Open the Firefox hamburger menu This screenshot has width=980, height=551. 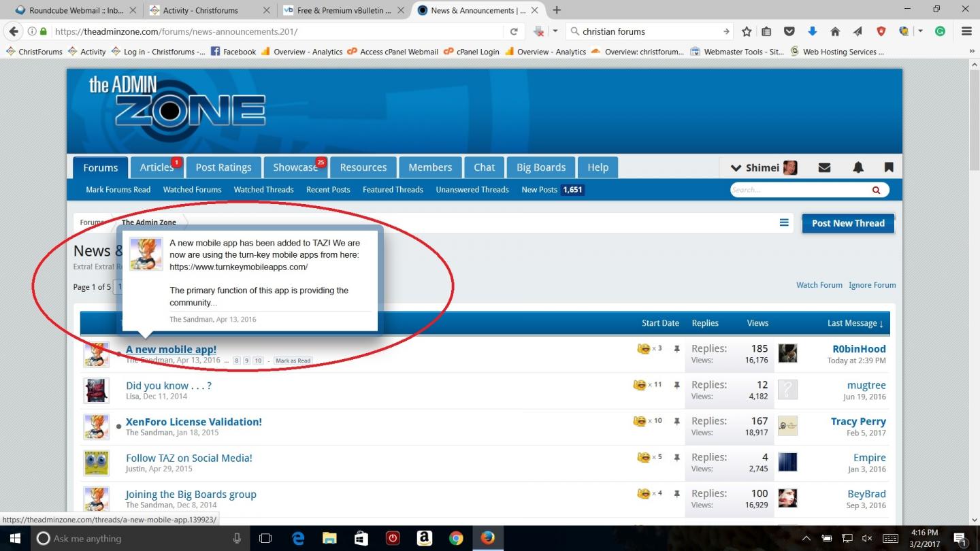click(x=966, y=31)
